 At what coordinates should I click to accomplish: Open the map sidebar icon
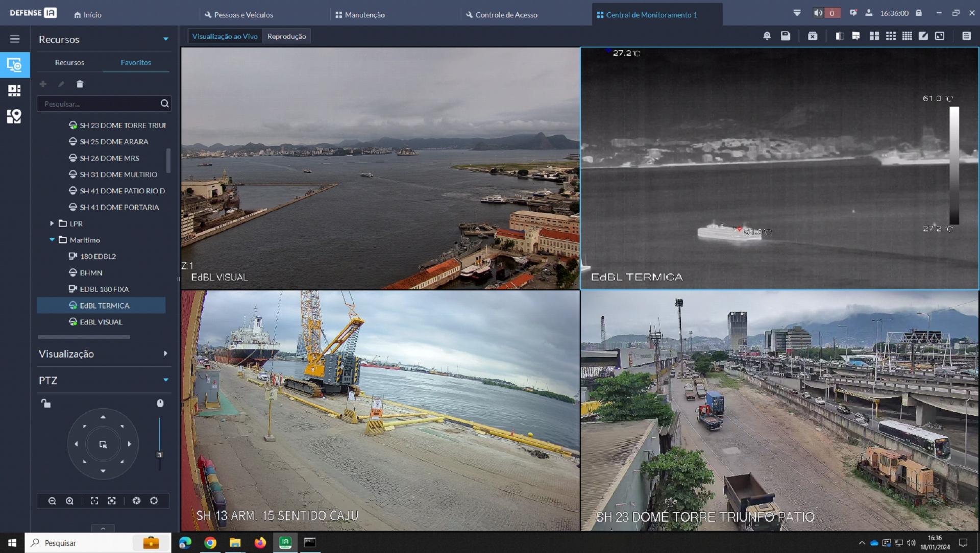(14, 116)
